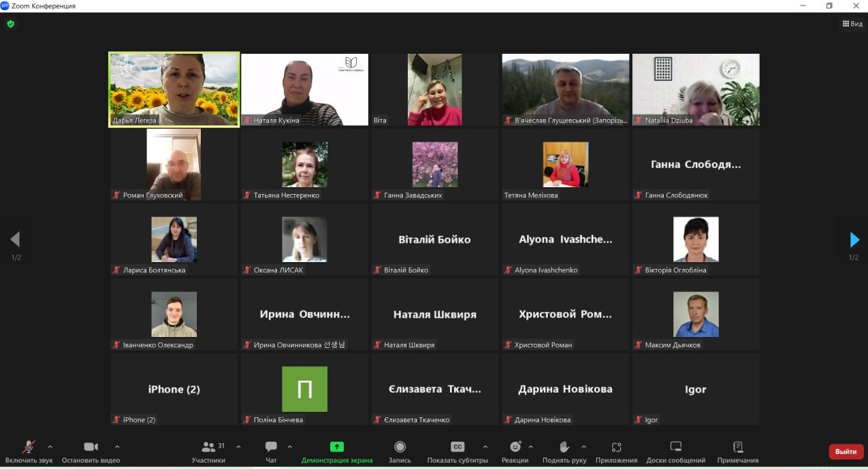The image size is (868, 469).
Task: Expand the chat options chevron
Action: click(x=290, y=447)
